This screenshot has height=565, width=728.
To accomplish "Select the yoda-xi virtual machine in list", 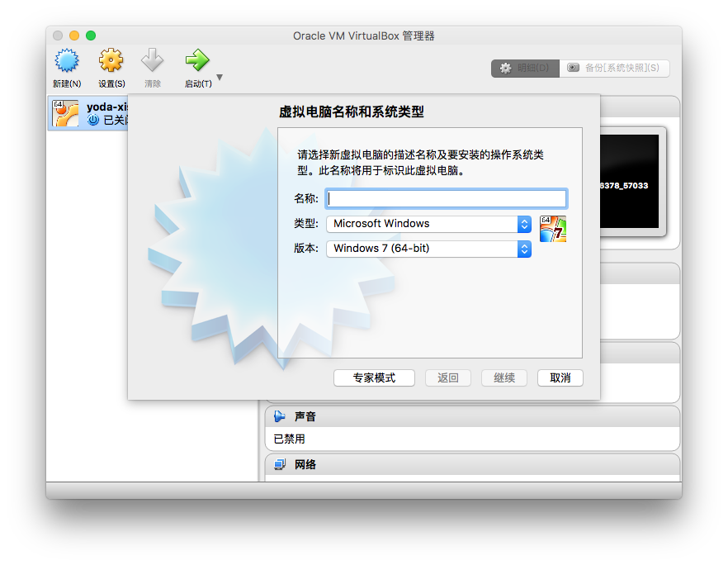I will pyautogui.click(x=88, y=113).
